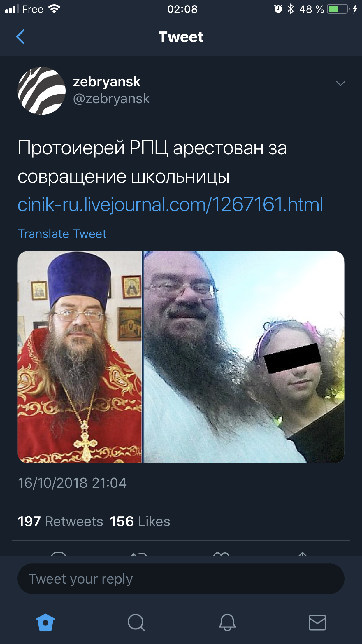Open the @zebryansk handle profile
The height and width of the screenshot is (644, 362).
click(x=111, y=99)
